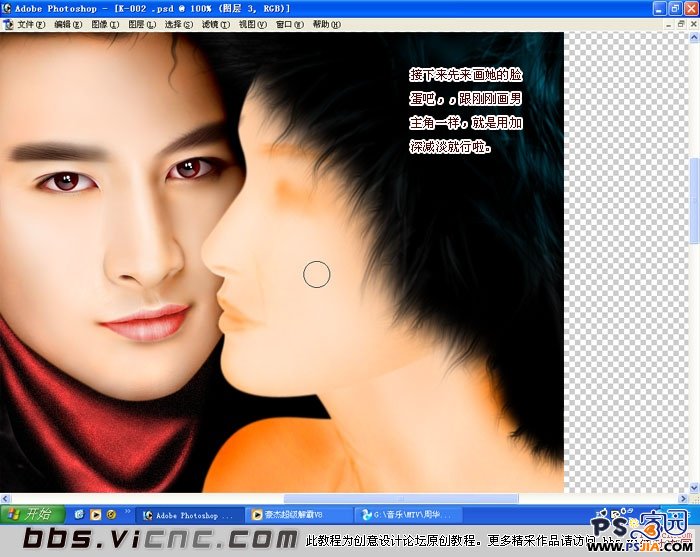Click the vertical scrollbar down arrow
700x557 pixels.
694,487
